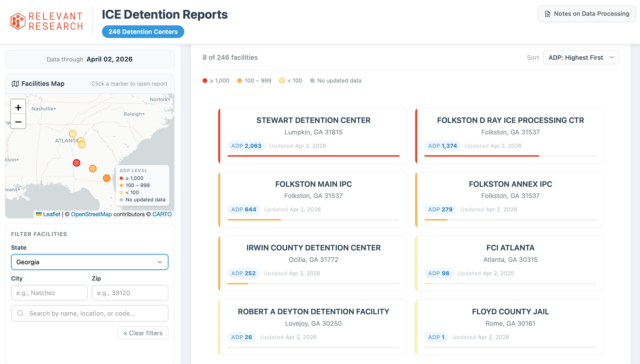Click the red map marker near Lumpkin
This screenshot has width=640, height=364.
click(x=76, y=163)
